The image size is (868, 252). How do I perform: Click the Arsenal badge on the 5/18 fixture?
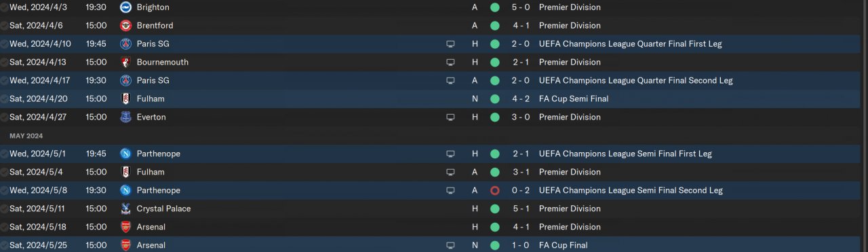click(x=125, y=227)
